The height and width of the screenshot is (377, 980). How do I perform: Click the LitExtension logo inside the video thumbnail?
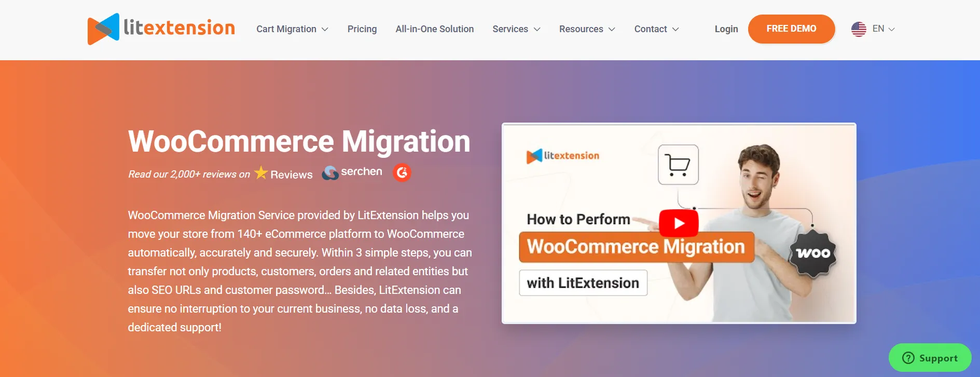[563, 155]
